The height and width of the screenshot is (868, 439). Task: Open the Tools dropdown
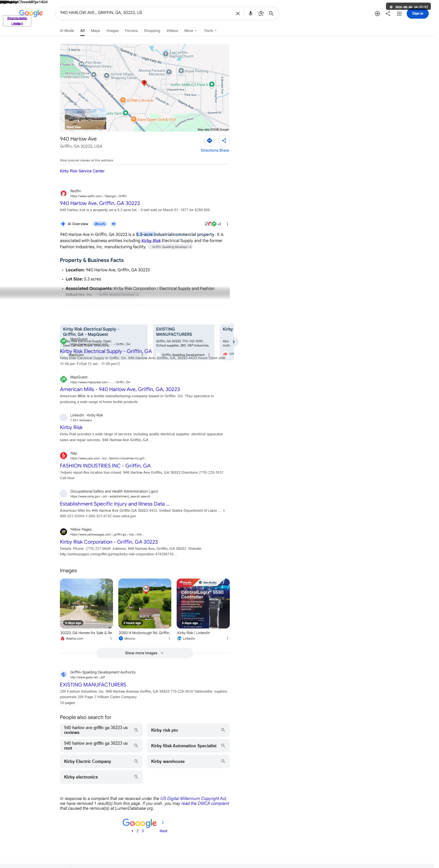tap(210, 31)
